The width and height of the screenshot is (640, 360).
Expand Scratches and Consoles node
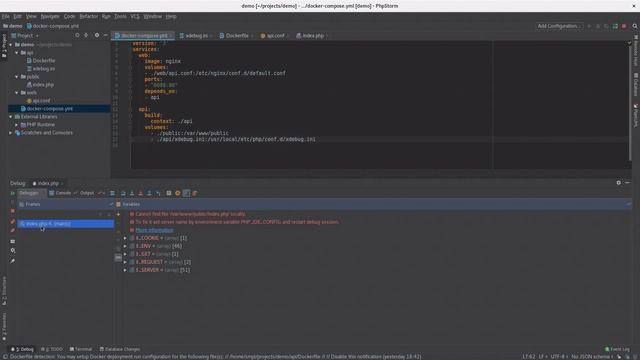(11, 133)
